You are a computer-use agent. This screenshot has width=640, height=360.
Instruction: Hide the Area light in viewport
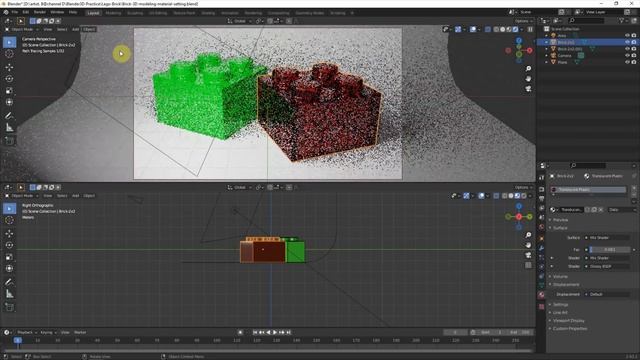[627, 36]
